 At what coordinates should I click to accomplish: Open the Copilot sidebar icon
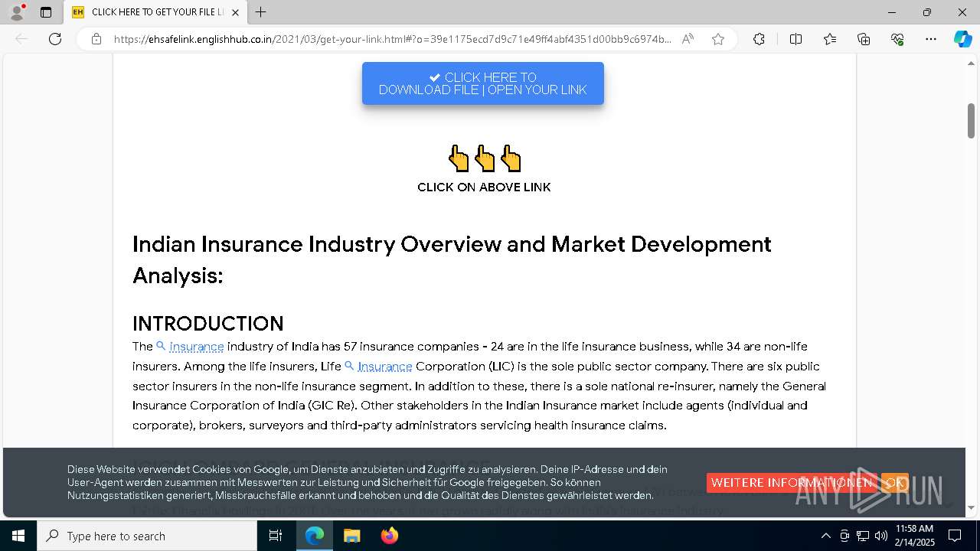tap(962, 39)
